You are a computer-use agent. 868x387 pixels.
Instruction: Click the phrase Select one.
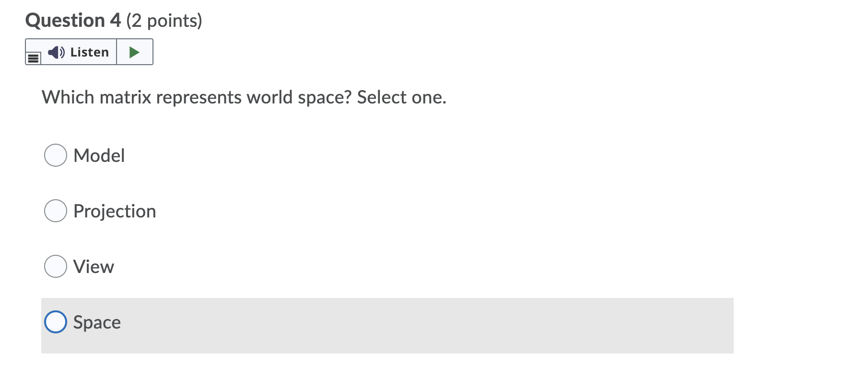click(402, 97)
